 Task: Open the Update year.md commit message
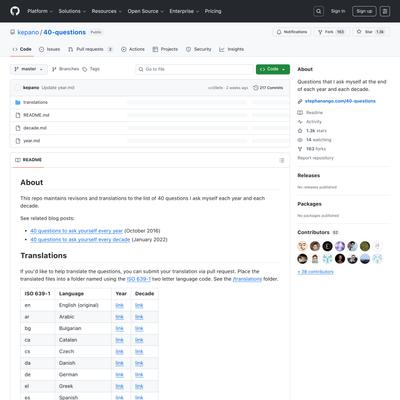coord(58,88)
